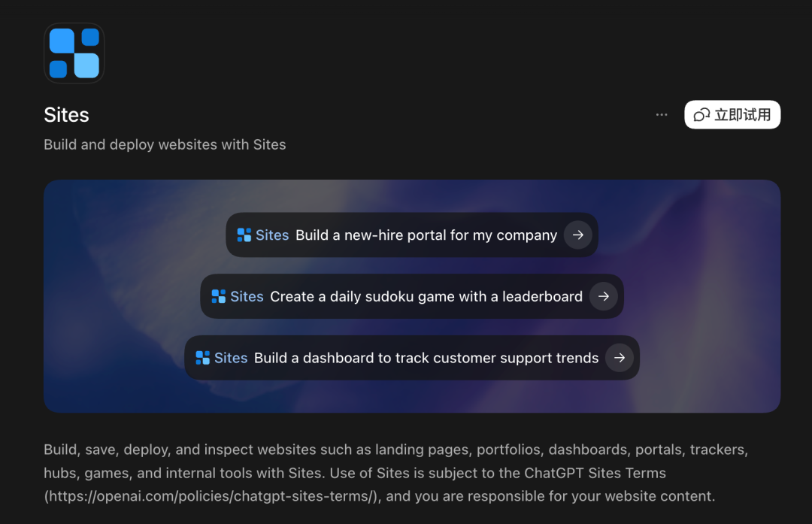Open the three-dot more options menu
Screen dimensions: 812x524
[662, 114]
